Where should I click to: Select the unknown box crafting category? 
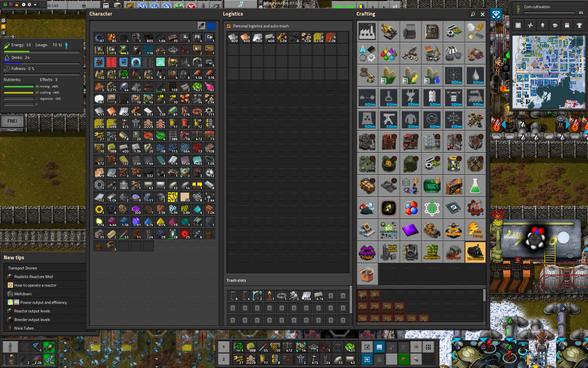point(367,274)
